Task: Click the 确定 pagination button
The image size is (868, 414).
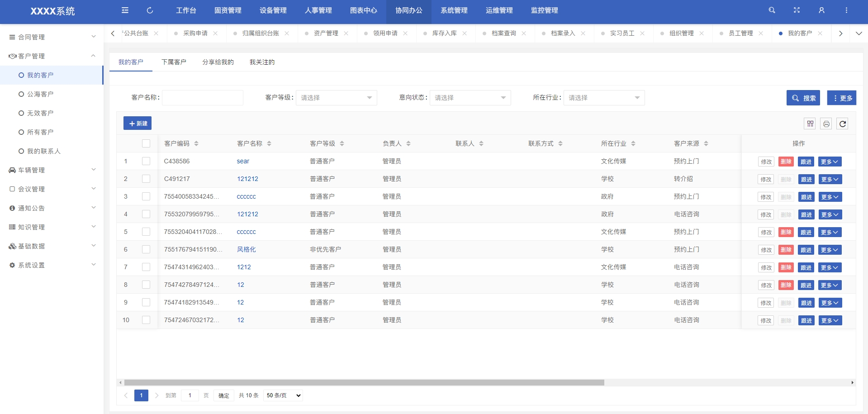Action: (x=224, y=395)
